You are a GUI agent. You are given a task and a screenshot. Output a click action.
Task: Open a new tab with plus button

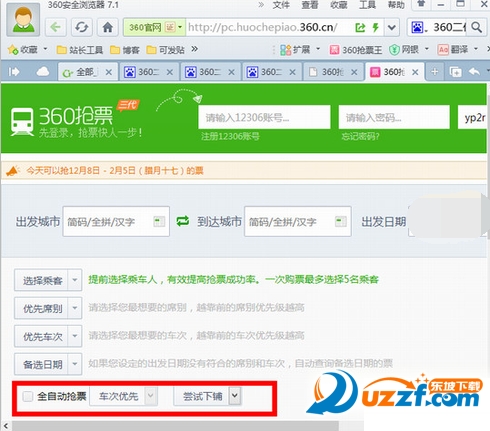pyautogui.click(x=435, y=72)
